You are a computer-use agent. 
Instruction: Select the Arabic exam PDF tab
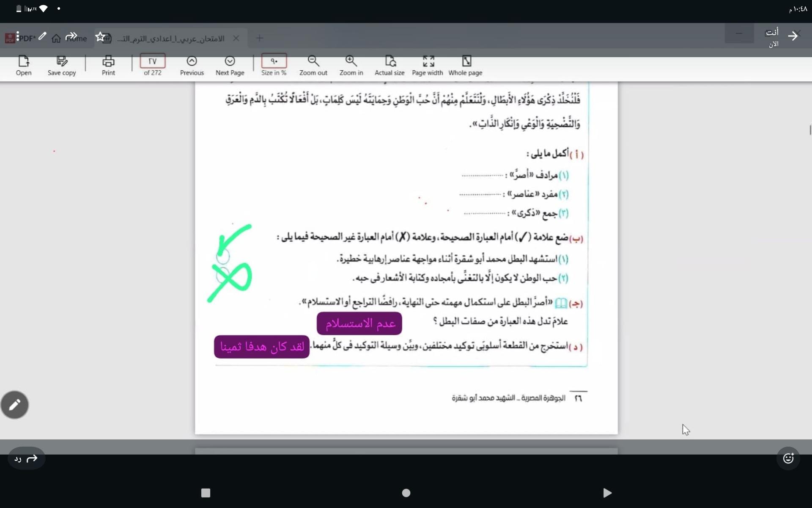(169, 39)
